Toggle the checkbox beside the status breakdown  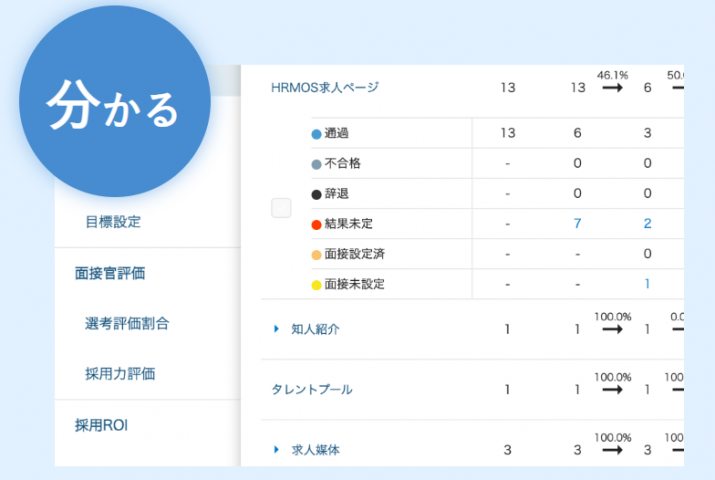click(x=281, y=208)
